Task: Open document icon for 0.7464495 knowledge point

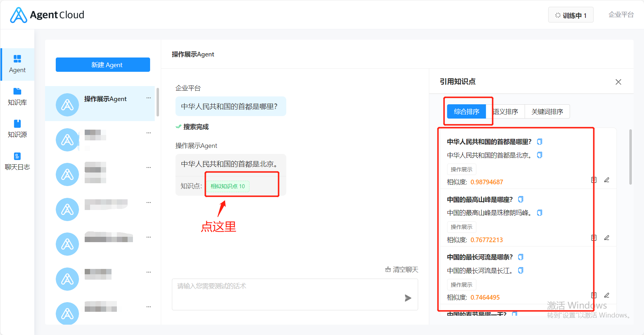Action: coord(594,295)
